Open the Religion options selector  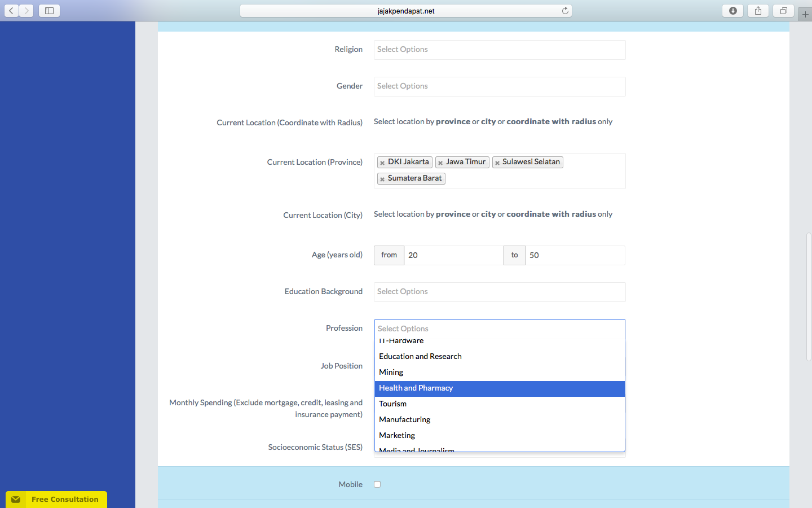coord(499,50)
